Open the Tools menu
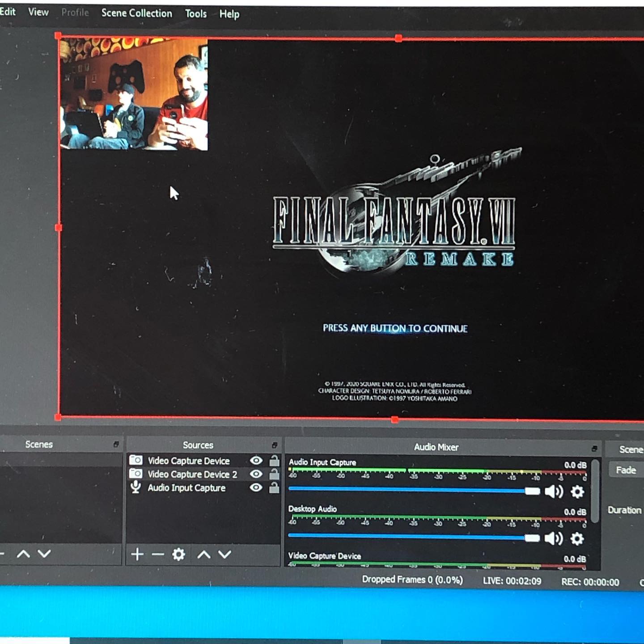Viewport: 644px width, 644px height. tap(196, 14)
